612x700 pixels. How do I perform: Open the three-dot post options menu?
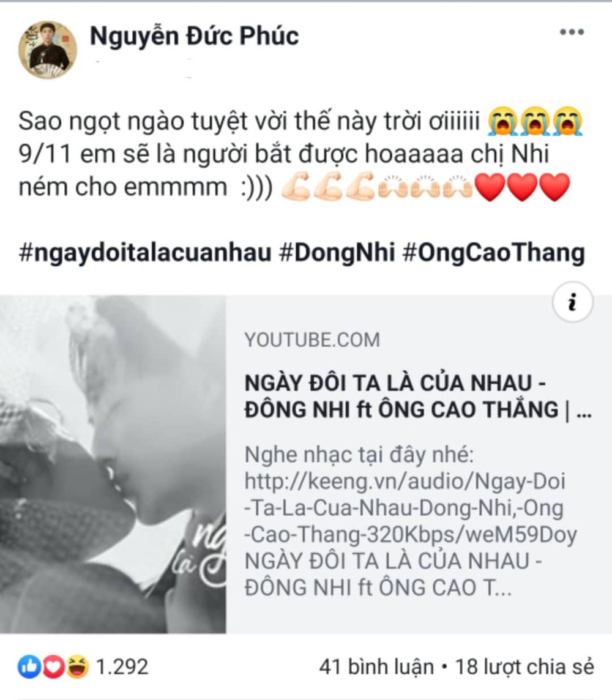(x=572, y=32)
